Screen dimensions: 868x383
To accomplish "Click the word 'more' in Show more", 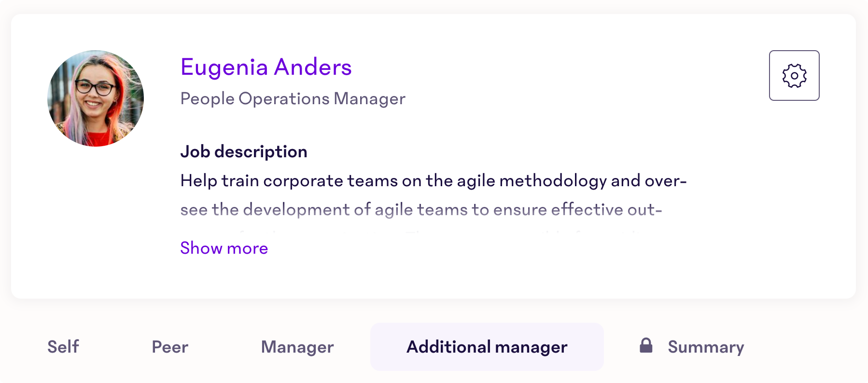I will 247,248.
